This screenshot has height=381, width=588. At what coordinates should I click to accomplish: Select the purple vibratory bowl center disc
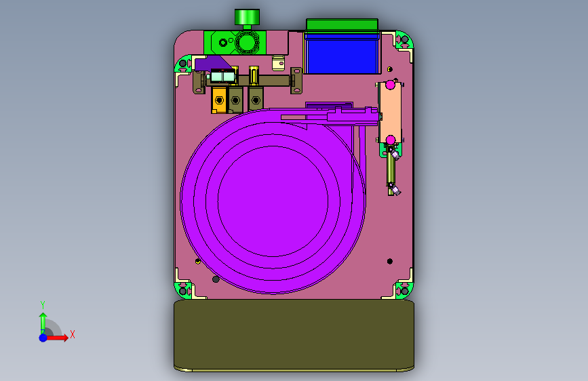point(273,201)
